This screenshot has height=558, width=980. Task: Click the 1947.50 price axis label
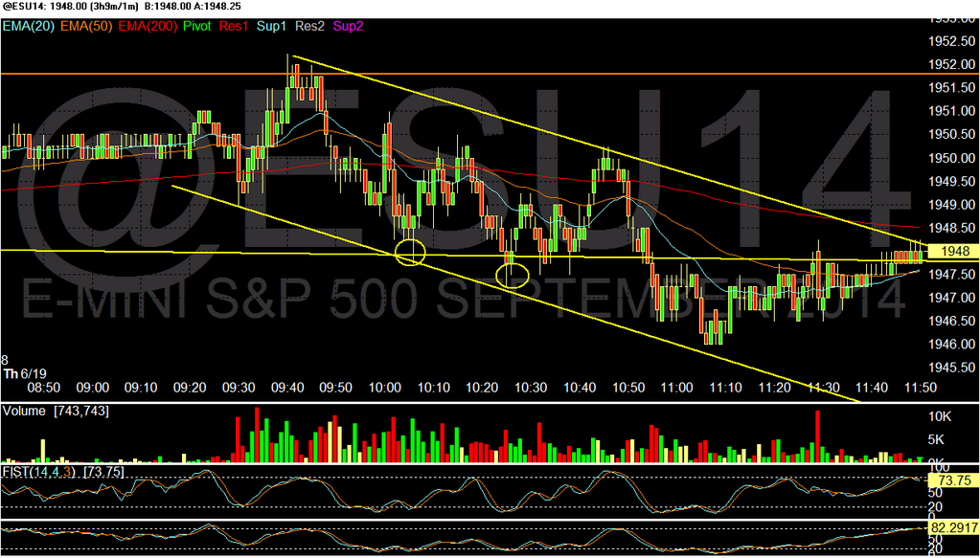[952, 274]
